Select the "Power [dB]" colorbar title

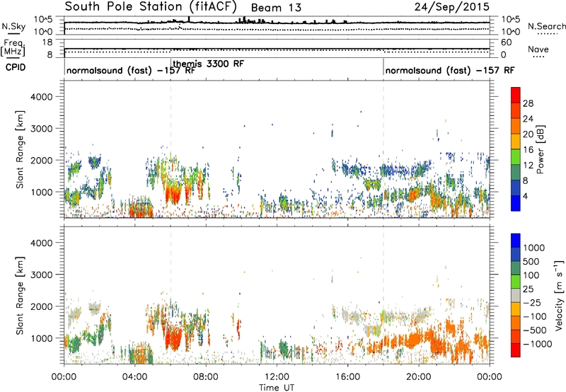pyautogui.click(x=540, y=149)
